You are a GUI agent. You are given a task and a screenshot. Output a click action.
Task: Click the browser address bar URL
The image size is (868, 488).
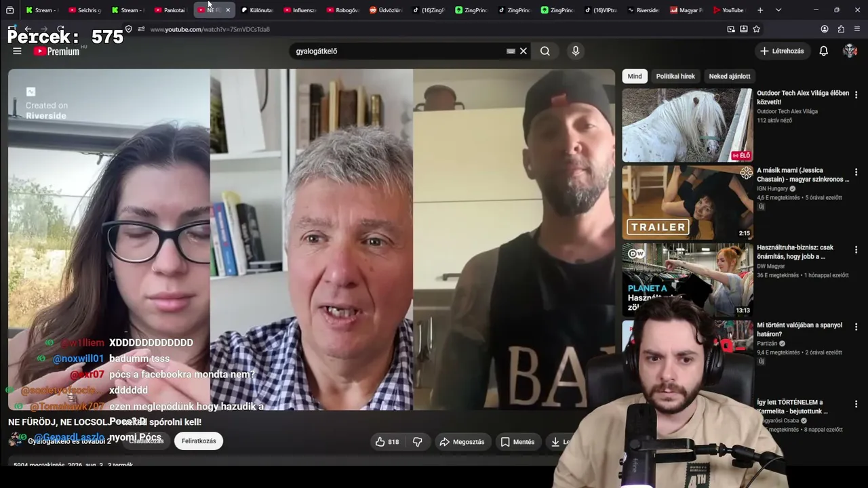coord(210,29)
